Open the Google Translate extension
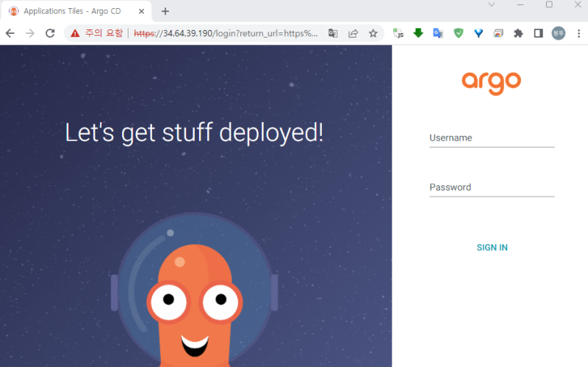588x367 pixels. (x=438, y=33)
